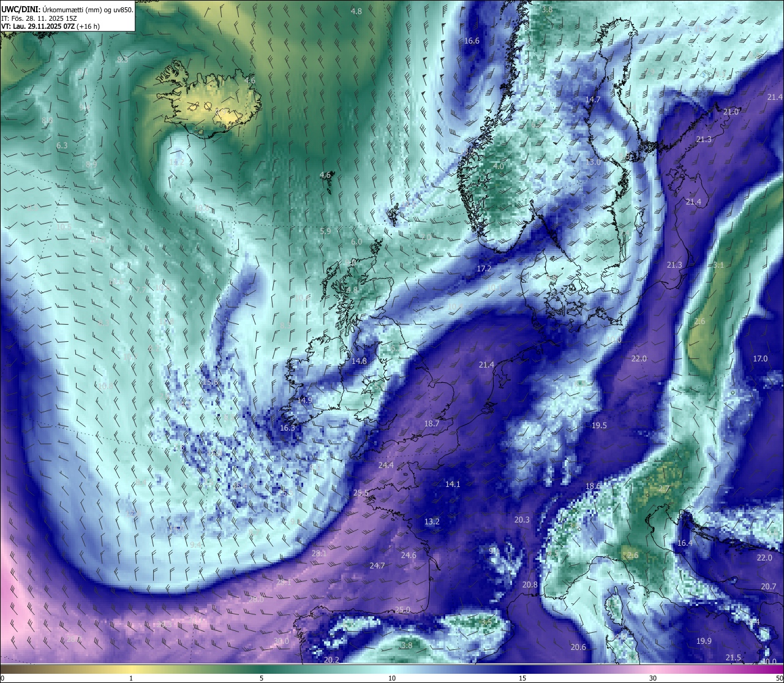Click the '4.6' value on Iceland's east coast
The width and height of the screenshot is (784, 683).
coord(249,81)
